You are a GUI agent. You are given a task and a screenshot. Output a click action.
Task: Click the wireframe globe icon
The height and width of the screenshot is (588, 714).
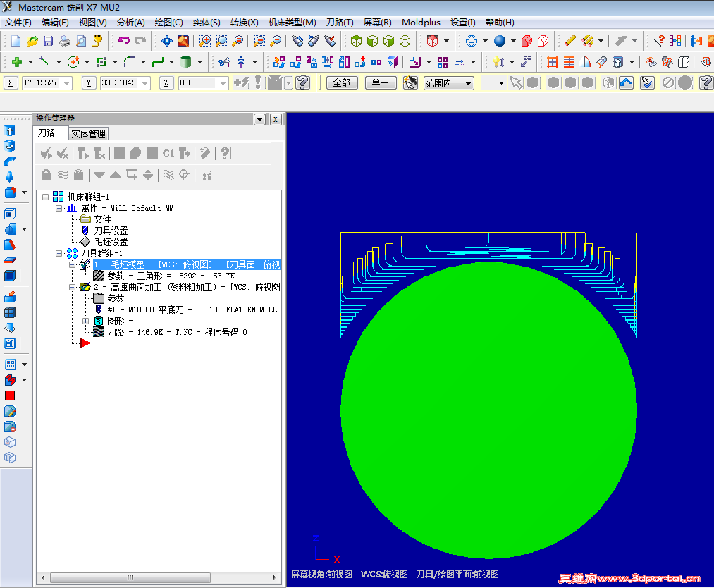point(472,41)
